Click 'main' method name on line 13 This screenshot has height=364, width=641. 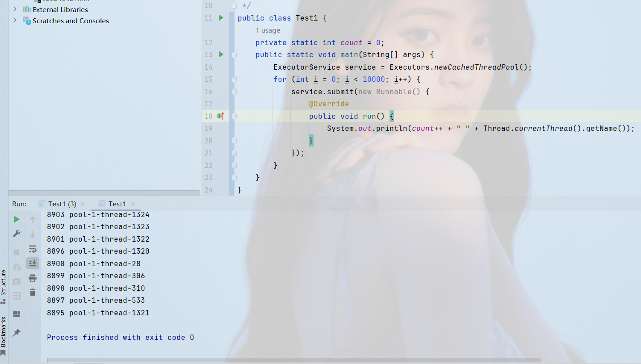(349, 54)
